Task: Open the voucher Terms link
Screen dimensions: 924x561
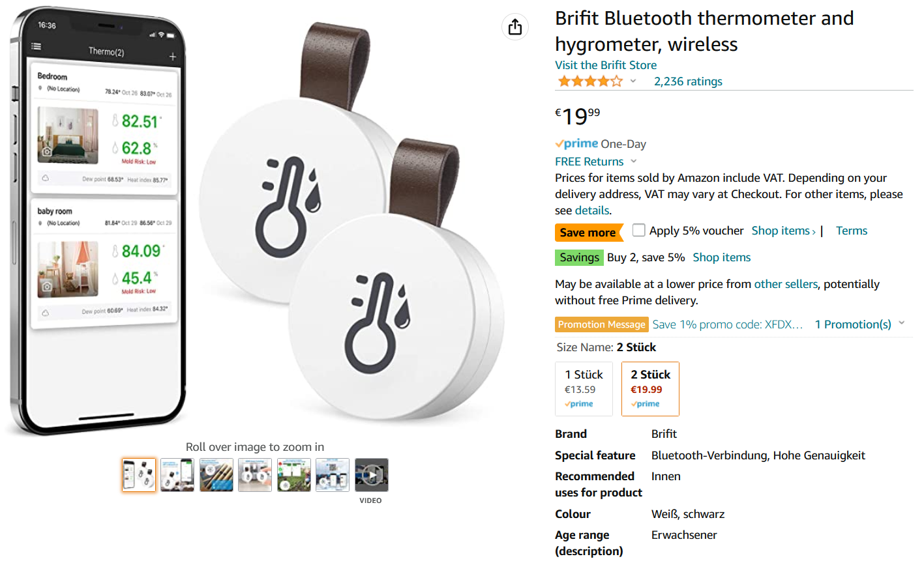Action: click(851, 231)
